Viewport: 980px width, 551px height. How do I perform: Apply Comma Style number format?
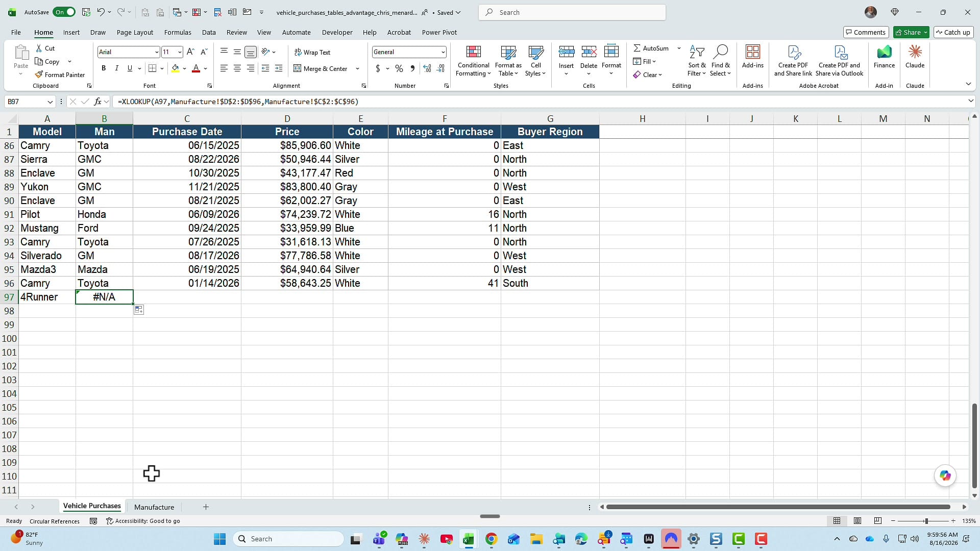tap(412, 68)
